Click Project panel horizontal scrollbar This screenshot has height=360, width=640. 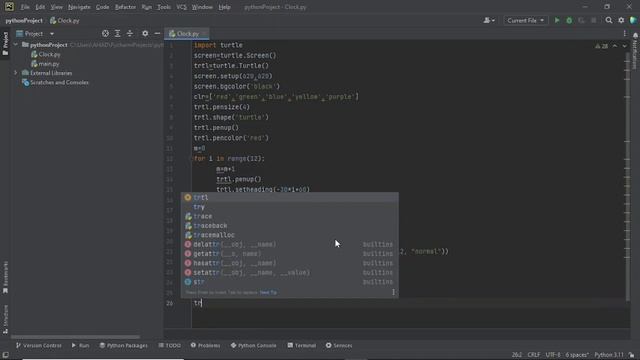point(76,337)
